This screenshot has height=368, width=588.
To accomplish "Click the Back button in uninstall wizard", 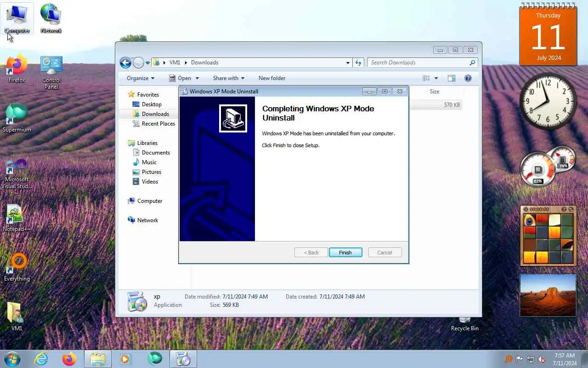I will [311, 253].
